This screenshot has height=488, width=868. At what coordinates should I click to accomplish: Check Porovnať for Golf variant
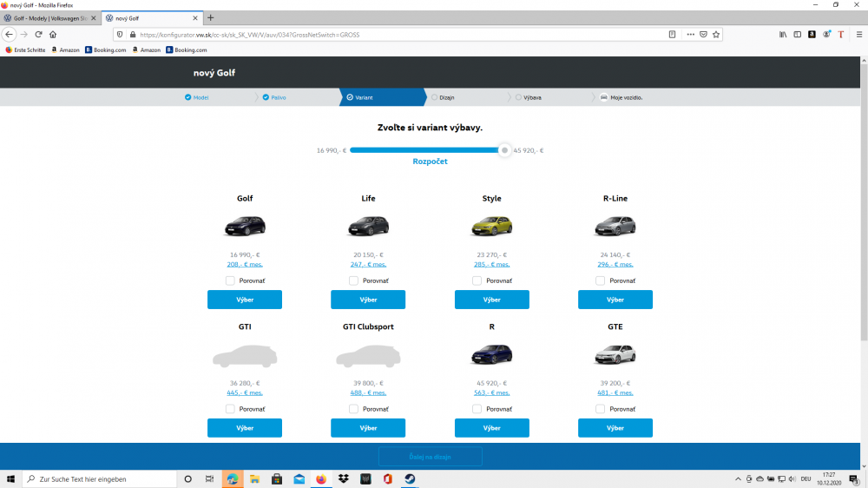pyautogui.click(x=230, y=280)
